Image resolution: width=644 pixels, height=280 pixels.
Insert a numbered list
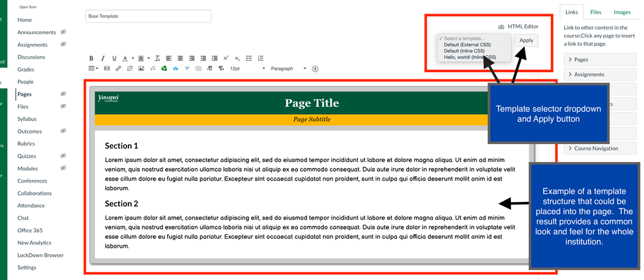coord(261,58)
